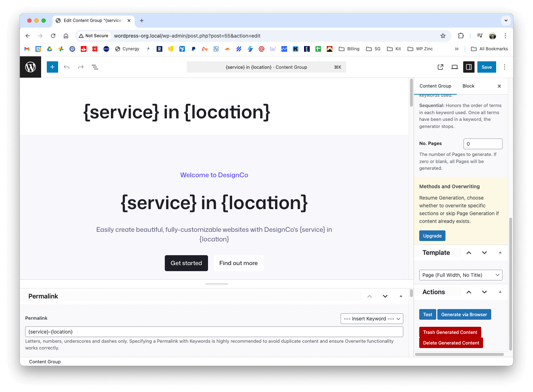Image resolution: width=533 pixels, height=392 pixels.
Task: Open the Google Drive bookmark
Action: coord(50,49)
